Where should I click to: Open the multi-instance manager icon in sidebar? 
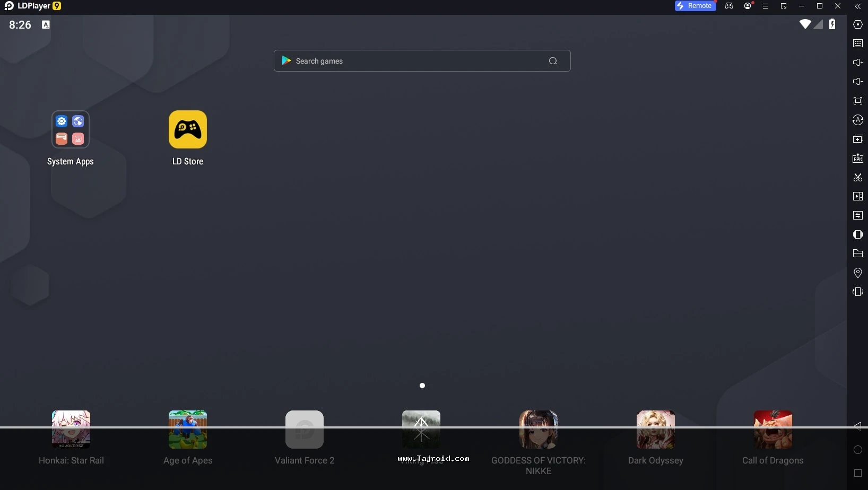coord(857,139)
